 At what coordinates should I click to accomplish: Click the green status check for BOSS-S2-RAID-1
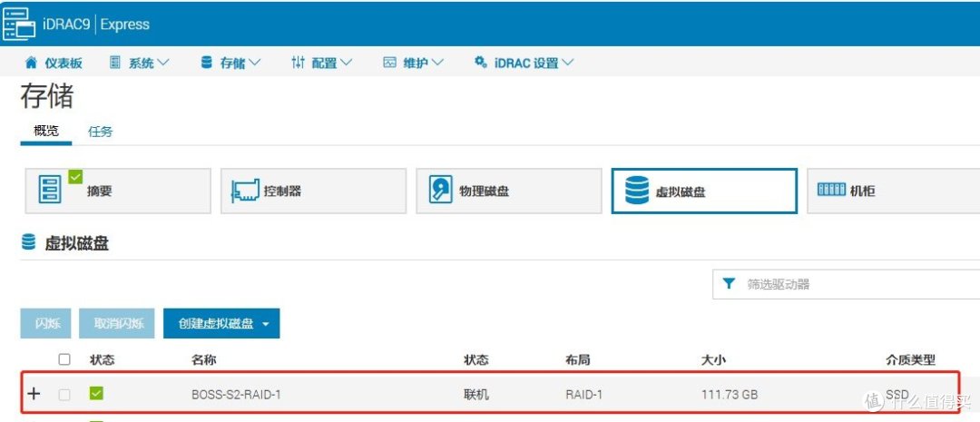click(96, 393)
